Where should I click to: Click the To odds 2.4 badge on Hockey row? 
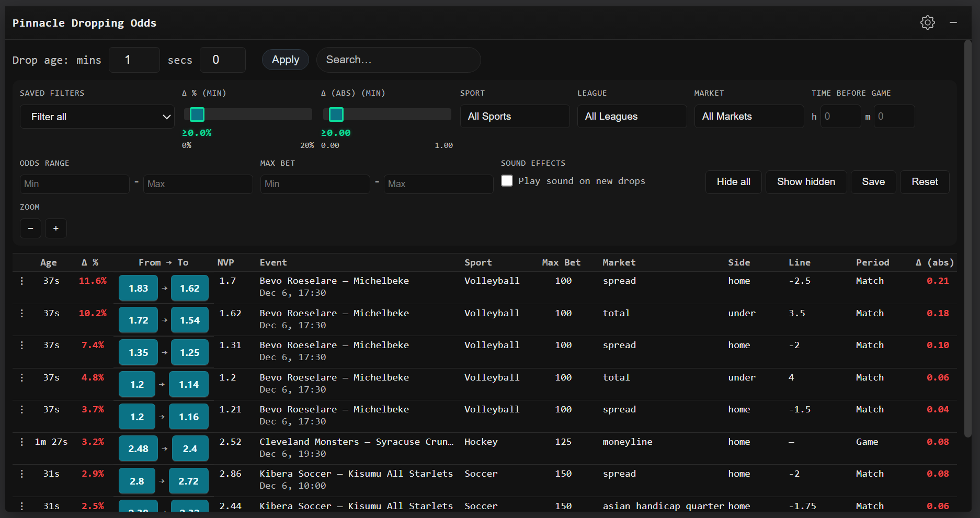189,448
